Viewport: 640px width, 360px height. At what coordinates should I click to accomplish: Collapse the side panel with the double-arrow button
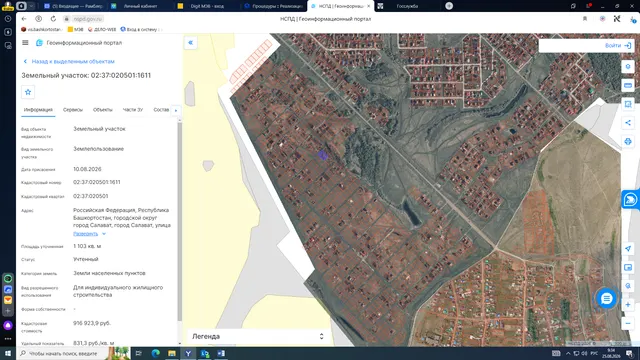click(191, 42)
